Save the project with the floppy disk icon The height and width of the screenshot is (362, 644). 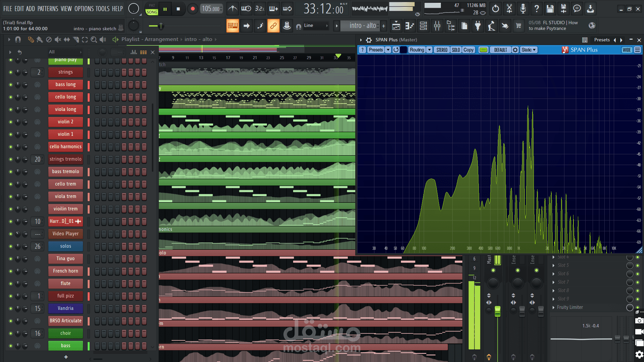[x=550, y=9]
